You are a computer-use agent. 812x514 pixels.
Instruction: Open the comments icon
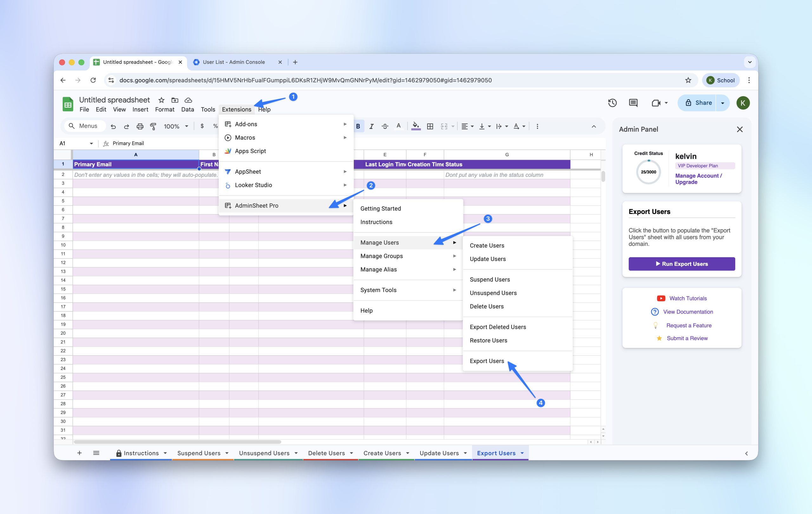(x=633, y=103)
